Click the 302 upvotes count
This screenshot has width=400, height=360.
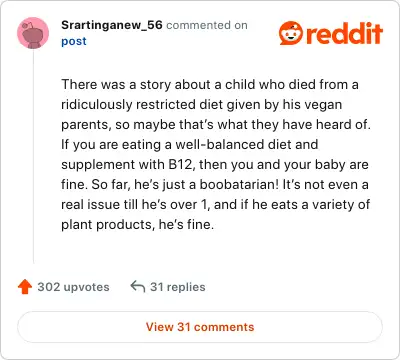[73, 287]
